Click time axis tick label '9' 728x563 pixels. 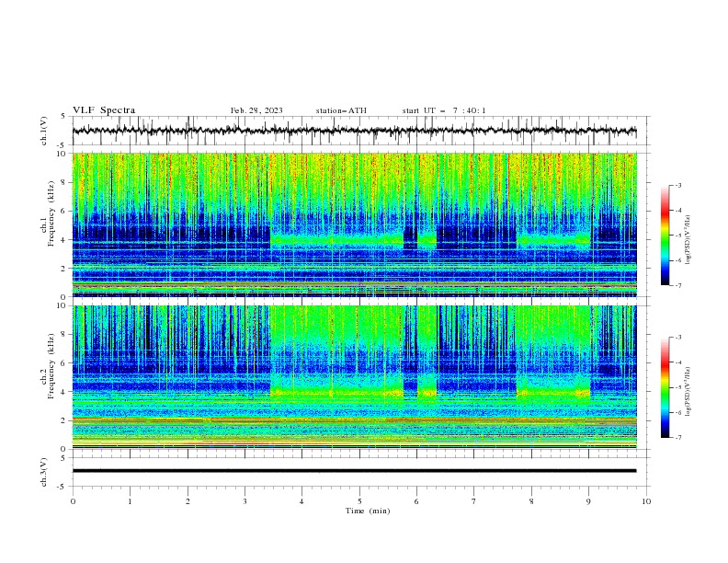click(x=588, y=501)
